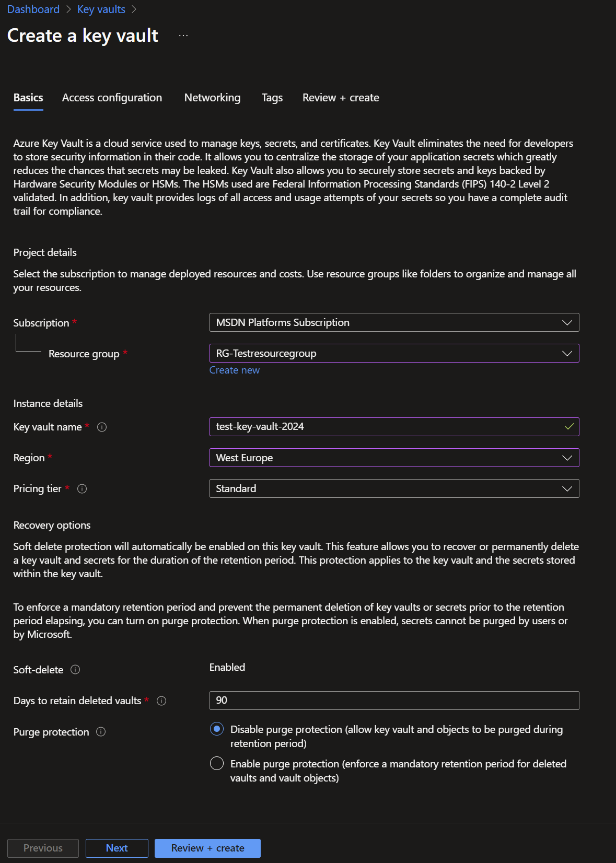
Task: Select Enable purge protection radio option
Action: point(217,763)
